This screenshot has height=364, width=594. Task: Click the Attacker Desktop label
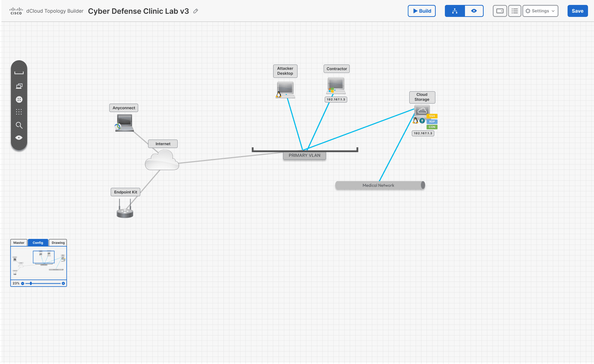click(285, 71)
